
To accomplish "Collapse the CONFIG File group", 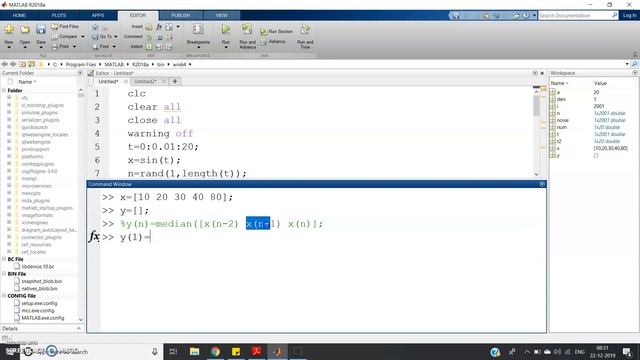I will [4, 296].
